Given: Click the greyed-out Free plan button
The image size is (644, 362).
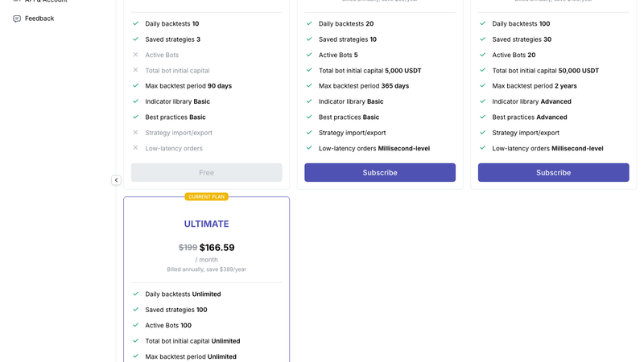Looking at the screenshot, I should click(x=207, y=173).
